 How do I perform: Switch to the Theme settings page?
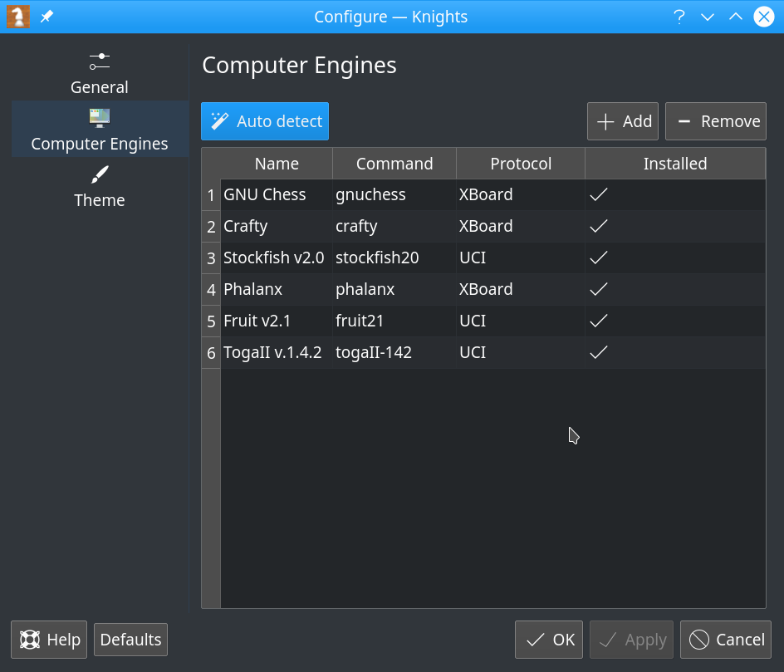tap(99, 200)
